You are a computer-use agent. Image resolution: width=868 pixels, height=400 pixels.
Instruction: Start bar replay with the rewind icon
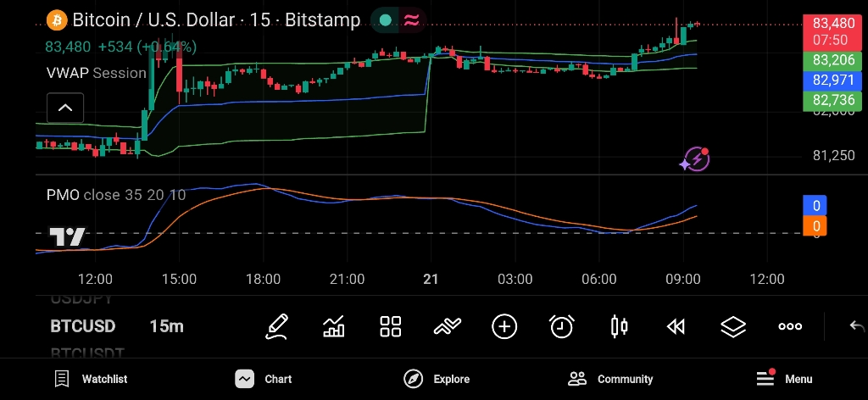(676, 327)
